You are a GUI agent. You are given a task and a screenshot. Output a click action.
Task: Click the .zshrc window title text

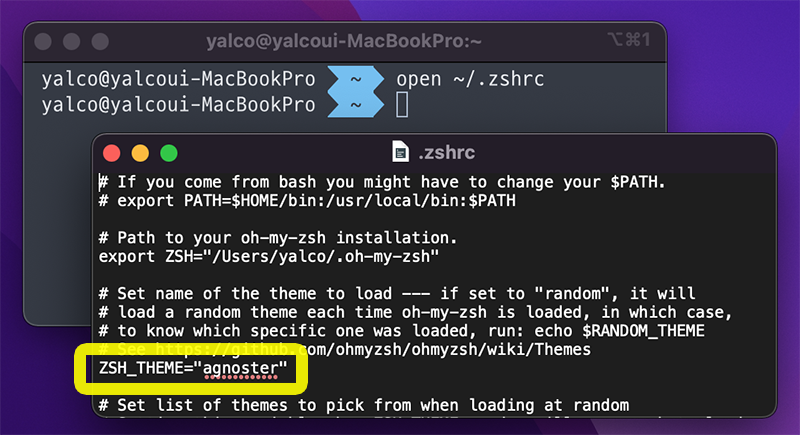(x=446, y=152)
